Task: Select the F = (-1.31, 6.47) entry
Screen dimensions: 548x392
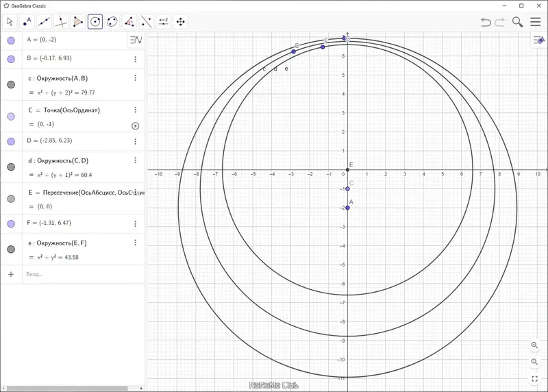Action: 49,223
